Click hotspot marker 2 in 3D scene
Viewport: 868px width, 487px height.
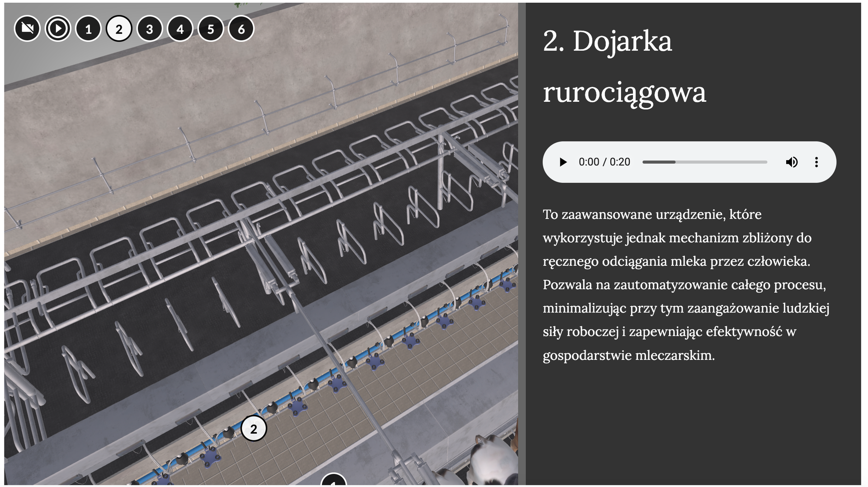tap(254, 429)
